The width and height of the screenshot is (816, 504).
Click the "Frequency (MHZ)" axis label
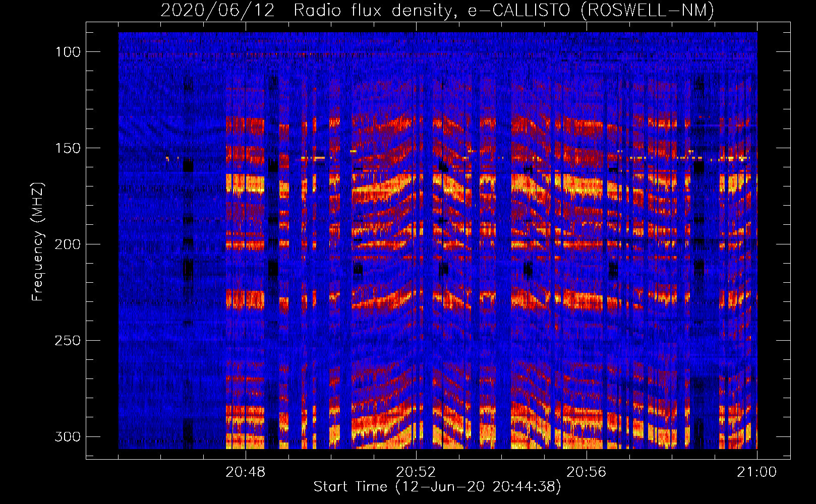point(38,242)
